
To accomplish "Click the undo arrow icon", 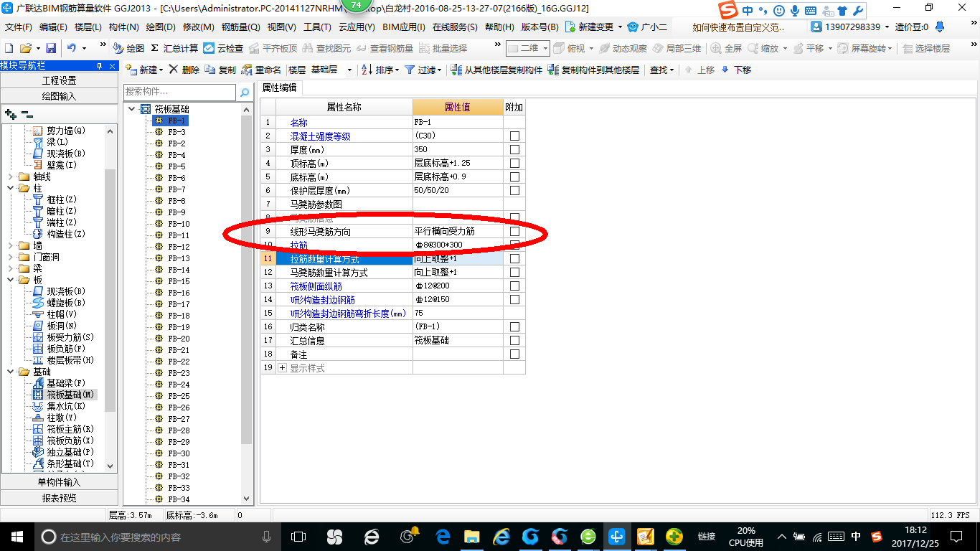I will [x=72, y=48].
